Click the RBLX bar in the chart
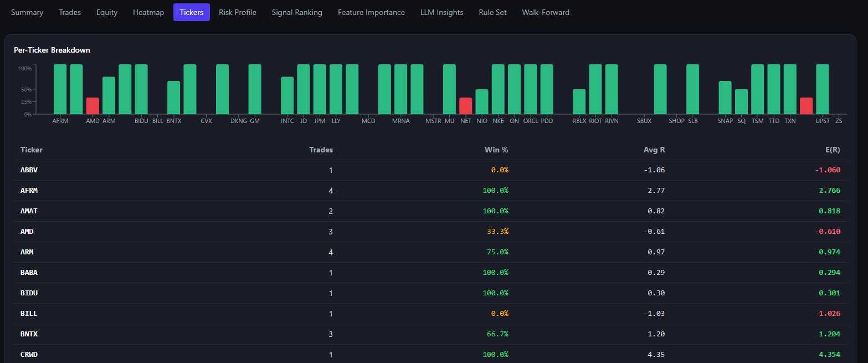The width and height of the screenshot is (868, 363). coord(579,101)
